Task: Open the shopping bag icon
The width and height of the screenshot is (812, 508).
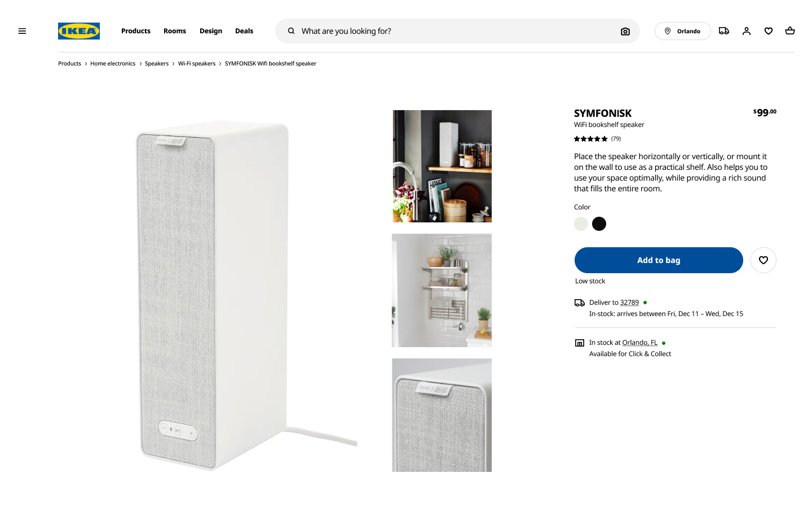Action: point(790,31)
